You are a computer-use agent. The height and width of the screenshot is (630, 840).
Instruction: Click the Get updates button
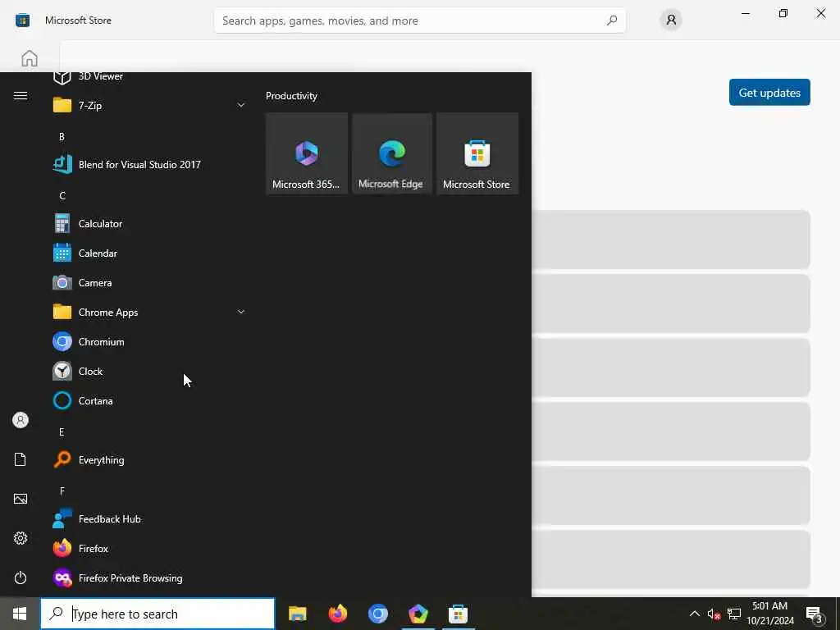tap(769, 92)
